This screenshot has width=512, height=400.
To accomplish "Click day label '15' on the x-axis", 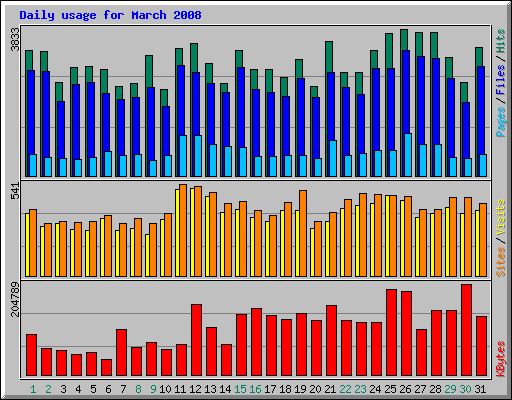I will coord(240,389).
